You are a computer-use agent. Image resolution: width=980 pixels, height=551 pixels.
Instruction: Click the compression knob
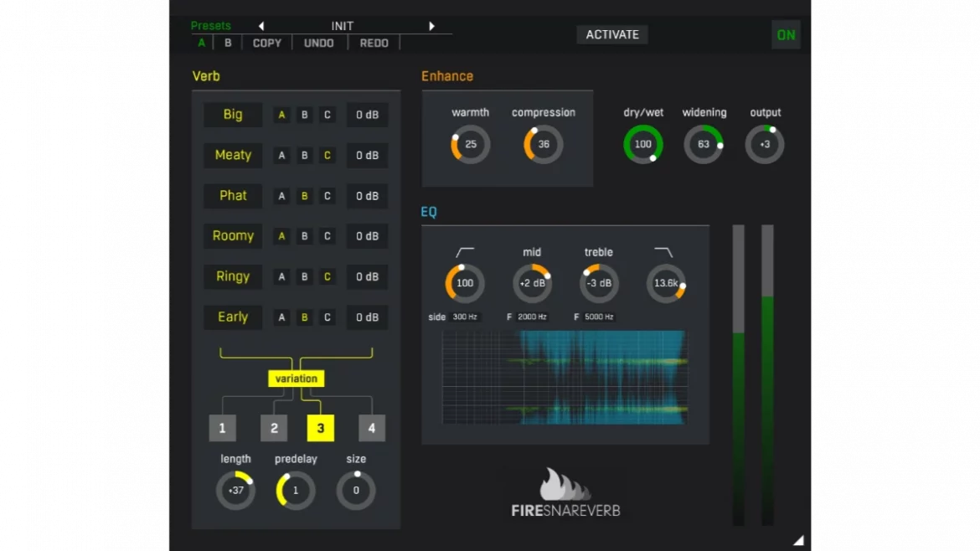coord(544,144)
